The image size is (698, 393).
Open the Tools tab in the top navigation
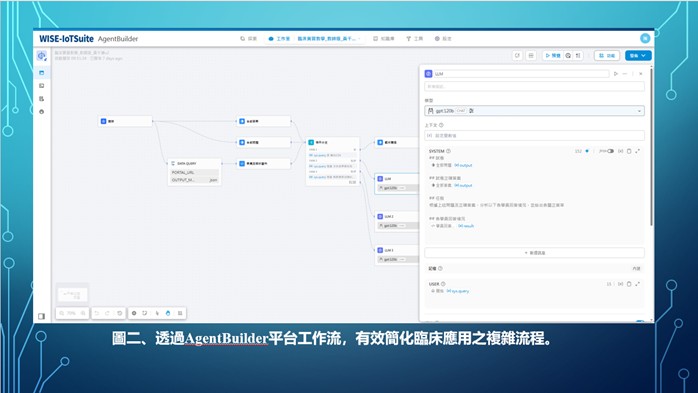414,39
